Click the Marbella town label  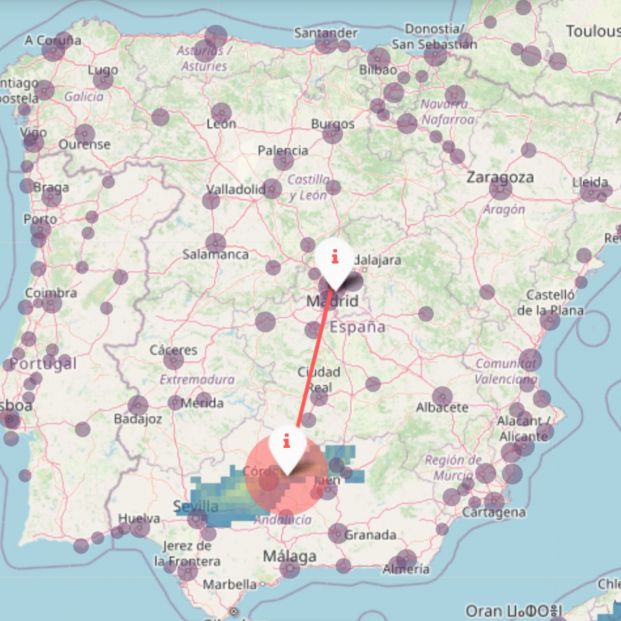(x=230, y=584)
